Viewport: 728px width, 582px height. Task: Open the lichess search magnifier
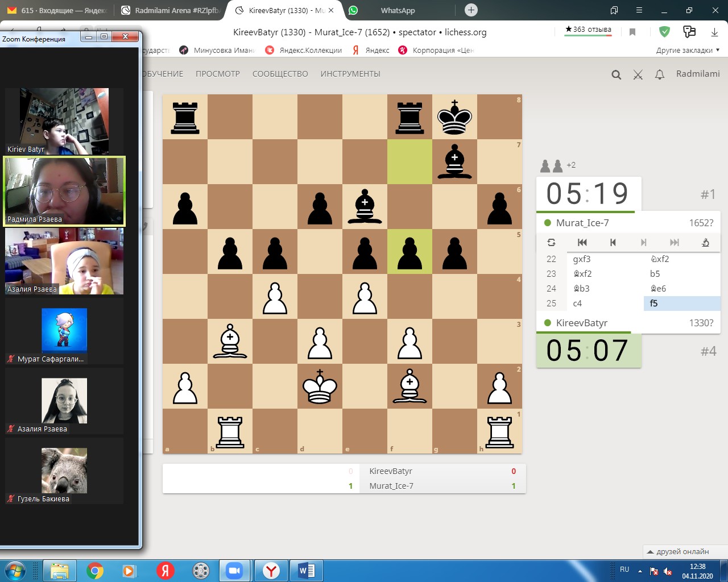[616, 74]
